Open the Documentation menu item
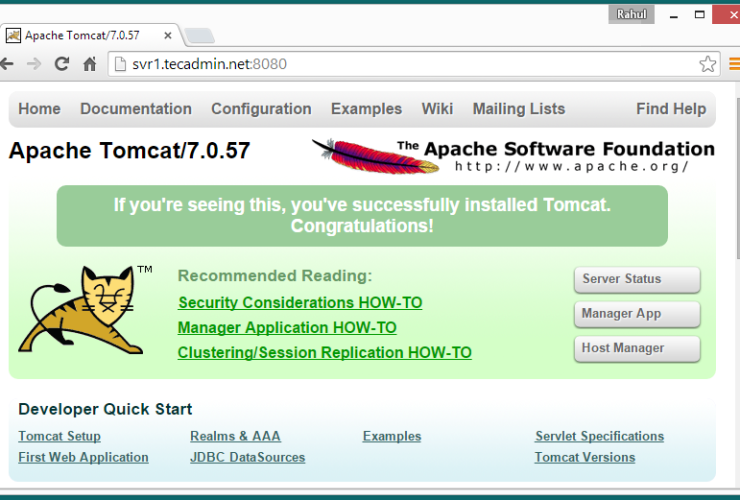The width and height of the screenshot is (740, 500). pyautogui.click(x=136, y=109)
